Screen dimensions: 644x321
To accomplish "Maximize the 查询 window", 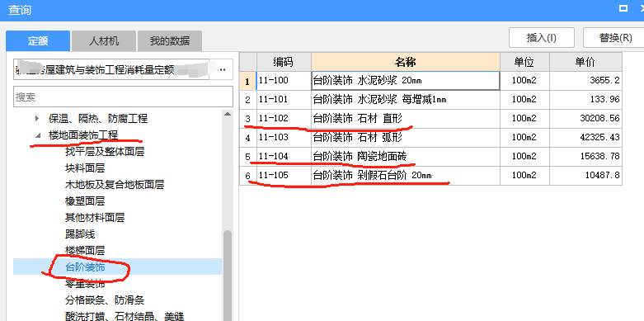I will pos(623,8).
